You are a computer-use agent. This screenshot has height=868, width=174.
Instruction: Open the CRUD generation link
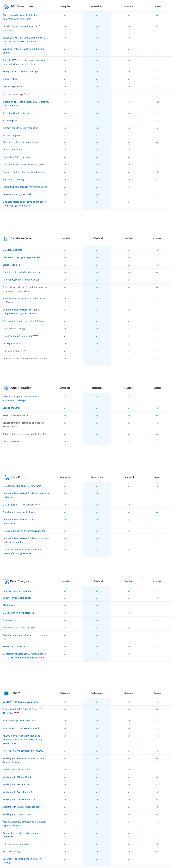click(11, 343)
